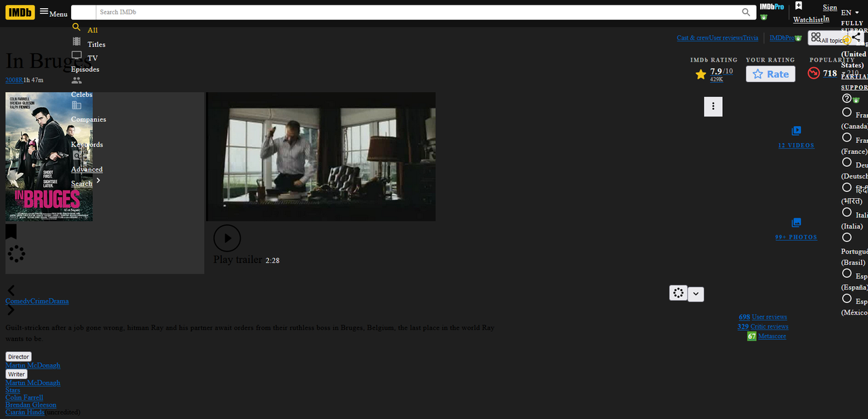This screenshot has height=419, width=868.
Task: Open the Colin Farrell link
Action: (x=24, y=397)
